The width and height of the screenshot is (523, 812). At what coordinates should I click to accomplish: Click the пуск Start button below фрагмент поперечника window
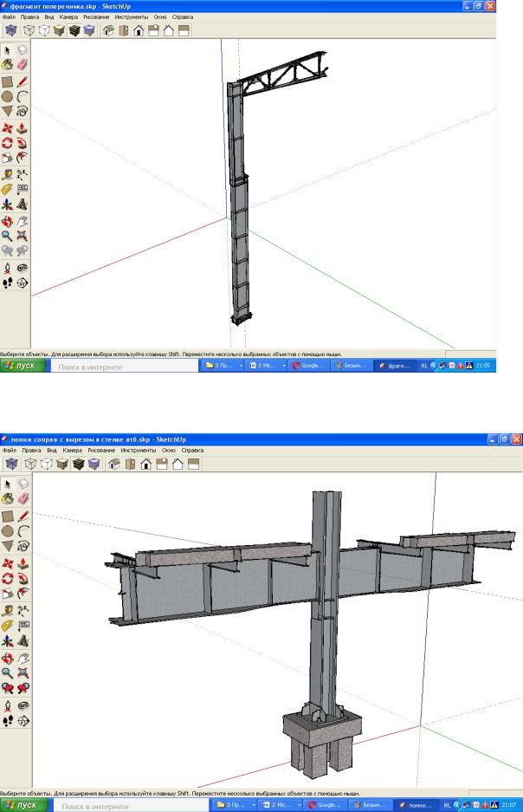point(23,367)
